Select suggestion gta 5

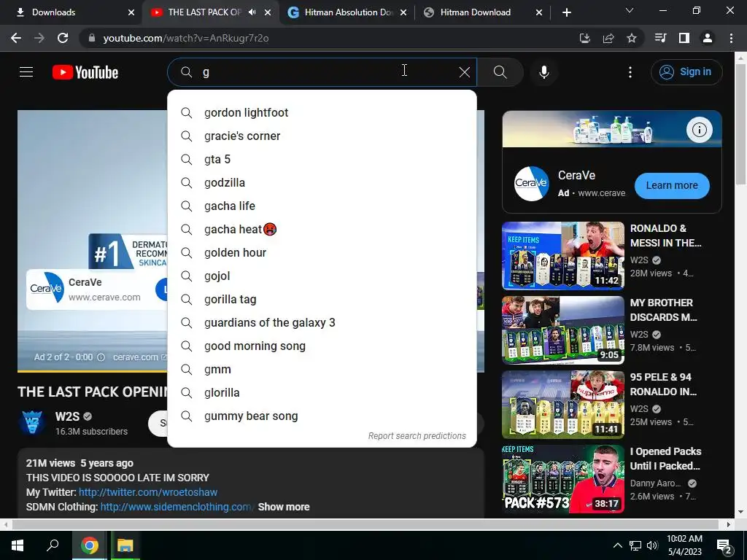[322, 159]
